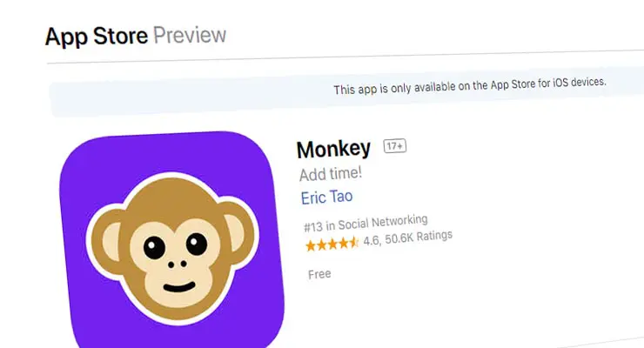644x348 pixels.
Task: Click the monkey's nose in the icon
Action: 177,264
